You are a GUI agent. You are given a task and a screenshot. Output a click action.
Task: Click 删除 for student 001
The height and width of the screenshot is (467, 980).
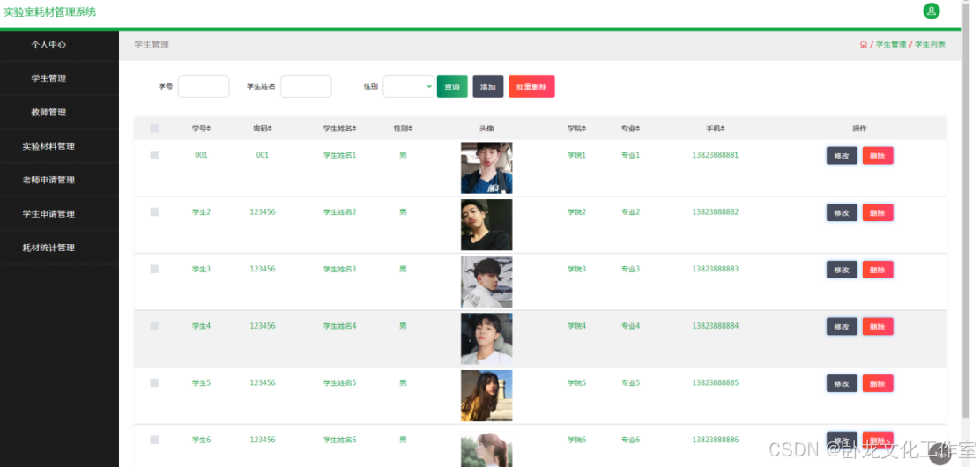pyautogui.click(x=878, y=156)
